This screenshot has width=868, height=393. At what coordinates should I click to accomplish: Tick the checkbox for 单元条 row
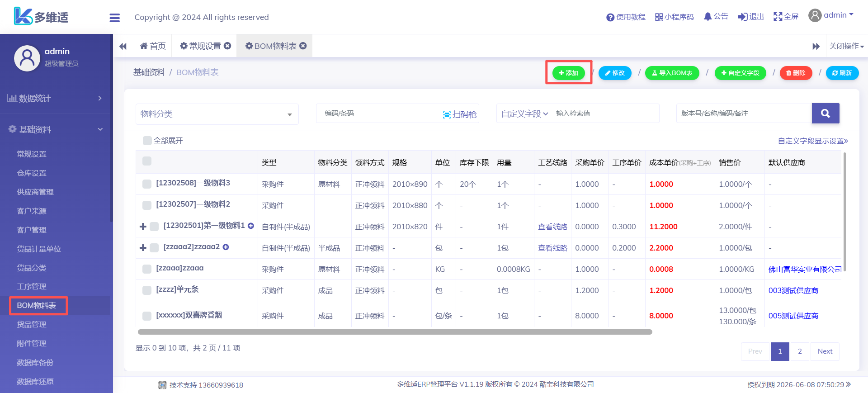tap(147, 290)
